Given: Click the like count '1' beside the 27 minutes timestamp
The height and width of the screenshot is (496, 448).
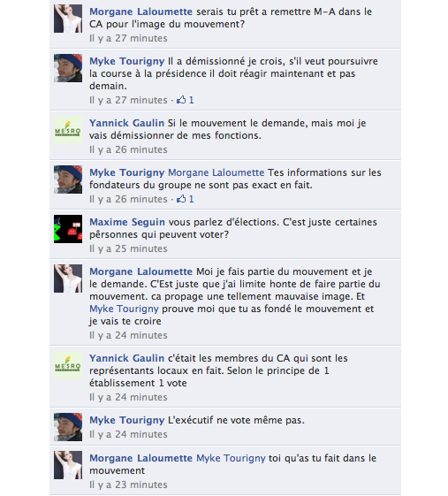Looking at the screenshot, I should pos(191,100).
